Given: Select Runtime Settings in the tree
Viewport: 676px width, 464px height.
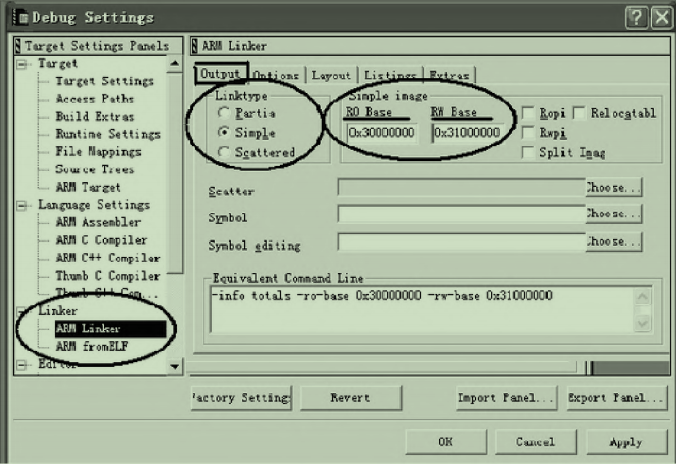Looking at the screenshot, I should coord(108,134).
